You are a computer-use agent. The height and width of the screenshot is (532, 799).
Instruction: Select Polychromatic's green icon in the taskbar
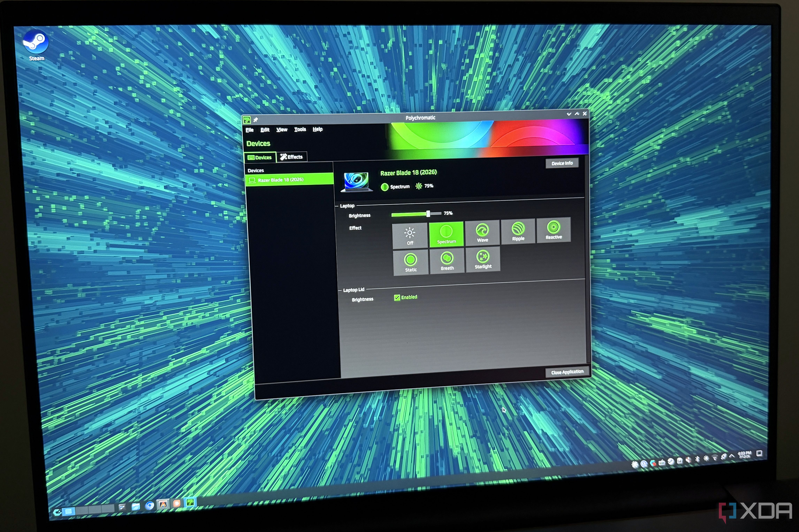[x=191, y=502]
